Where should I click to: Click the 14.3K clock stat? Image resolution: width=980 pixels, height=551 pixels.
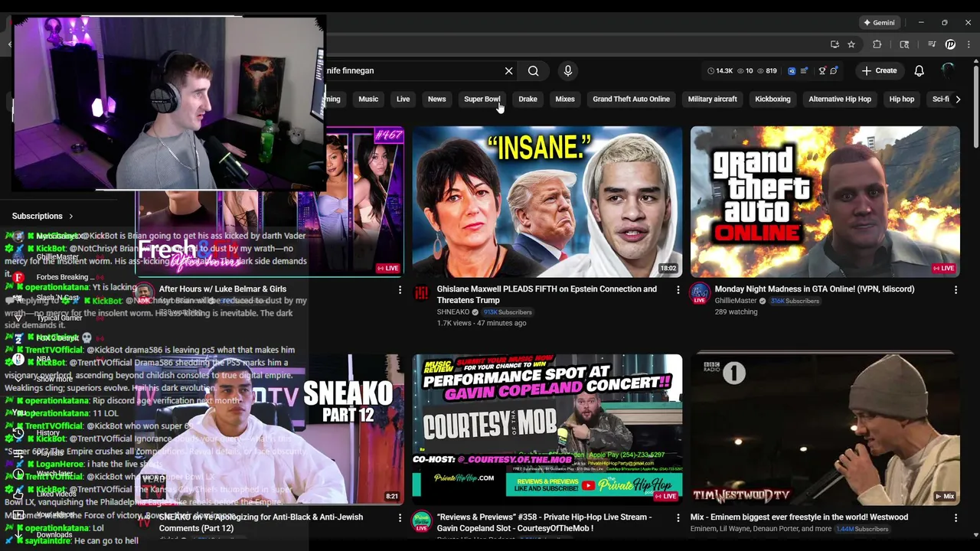(x=720, y=71)
